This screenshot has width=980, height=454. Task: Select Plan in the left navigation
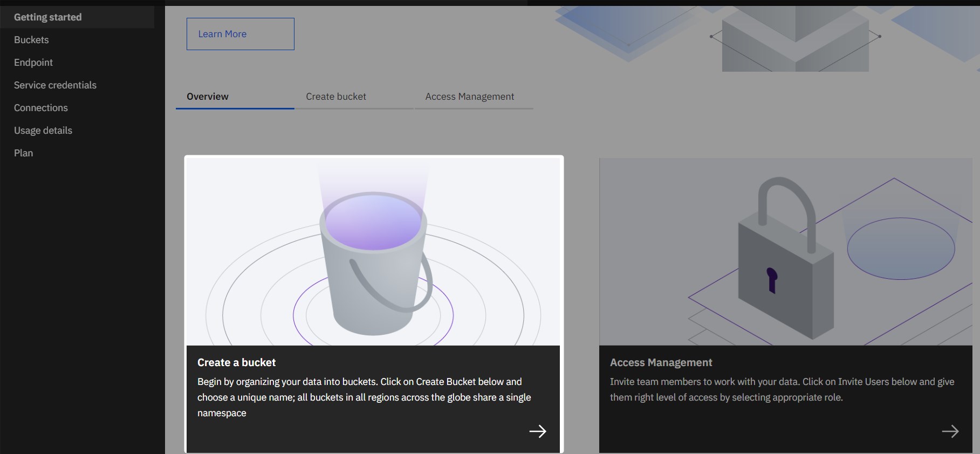[x=24, y=153]
